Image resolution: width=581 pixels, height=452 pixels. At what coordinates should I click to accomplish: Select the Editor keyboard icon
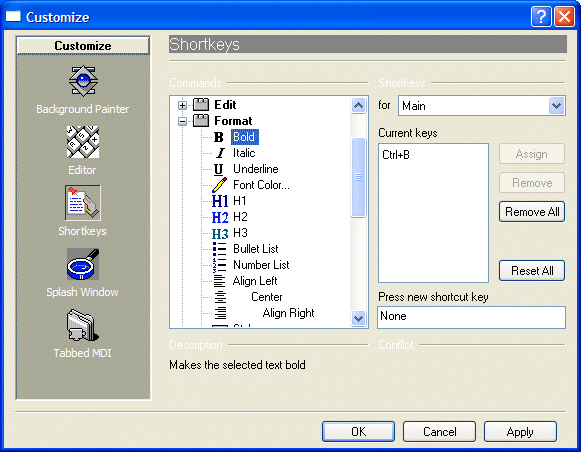(x=83, y=142)
